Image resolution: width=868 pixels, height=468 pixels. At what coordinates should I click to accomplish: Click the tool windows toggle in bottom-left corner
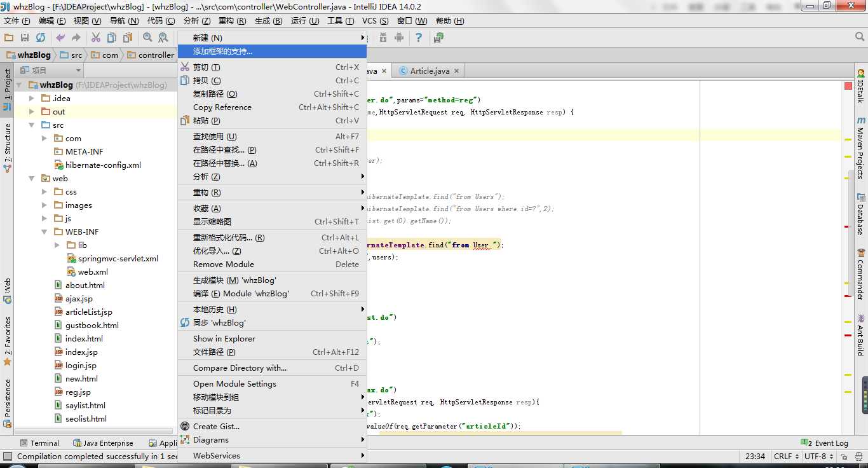click(7, 456)
